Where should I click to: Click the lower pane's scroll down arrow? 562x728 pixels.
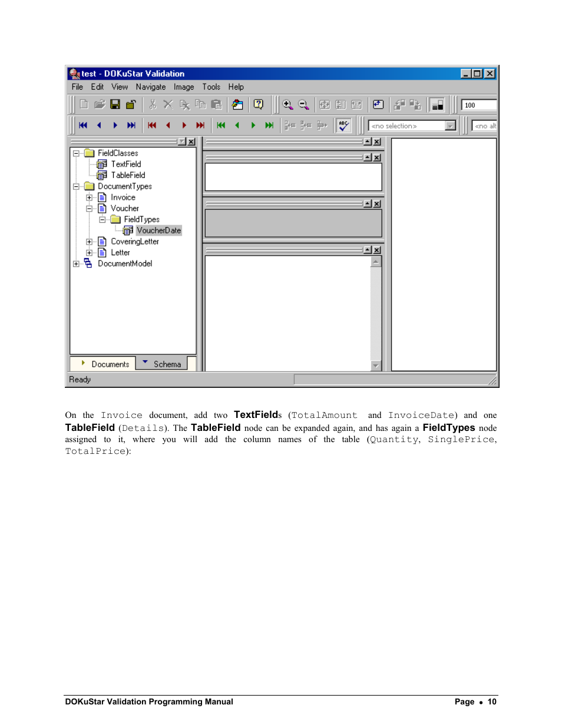click(376, 365)
